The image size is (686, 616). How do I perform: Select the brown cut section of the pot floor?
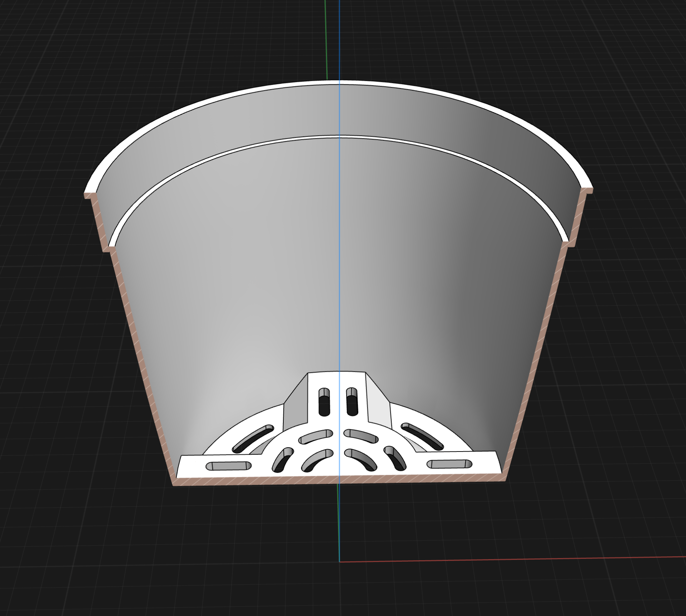click(339, 480)
